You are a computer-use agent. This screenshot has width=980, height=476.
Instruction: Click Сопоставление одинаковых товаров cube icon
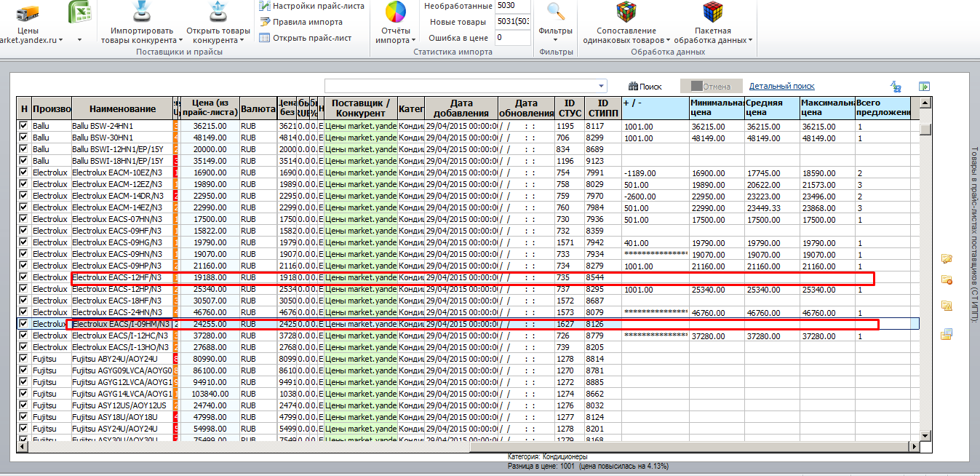[626, 12]
